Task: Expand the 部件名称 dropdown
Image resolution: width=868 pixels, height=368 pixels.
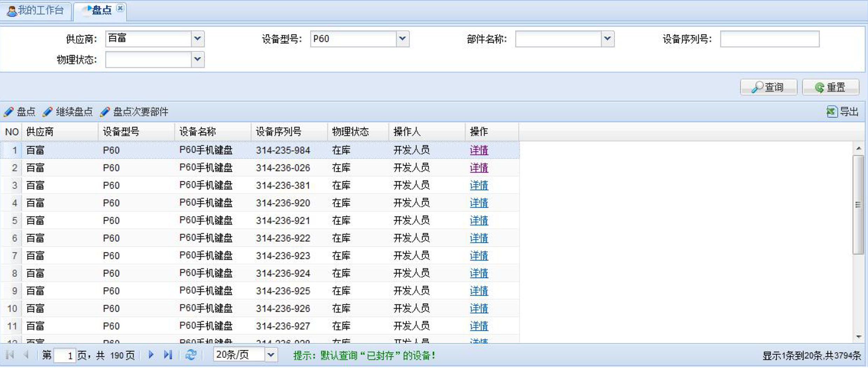Action: [x=608, y=38]
